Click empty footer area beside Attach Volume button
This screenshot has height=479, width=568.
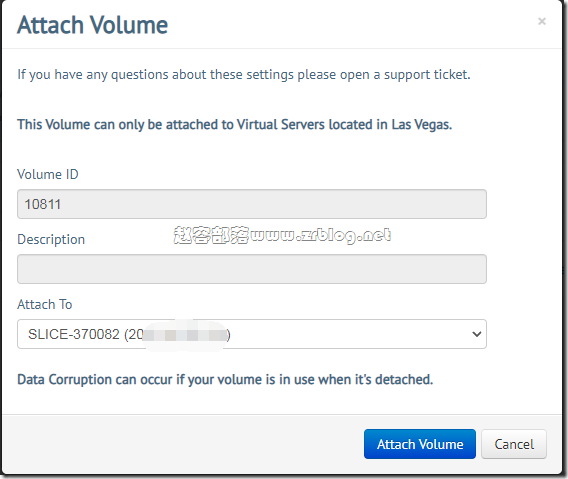point(181,444)
